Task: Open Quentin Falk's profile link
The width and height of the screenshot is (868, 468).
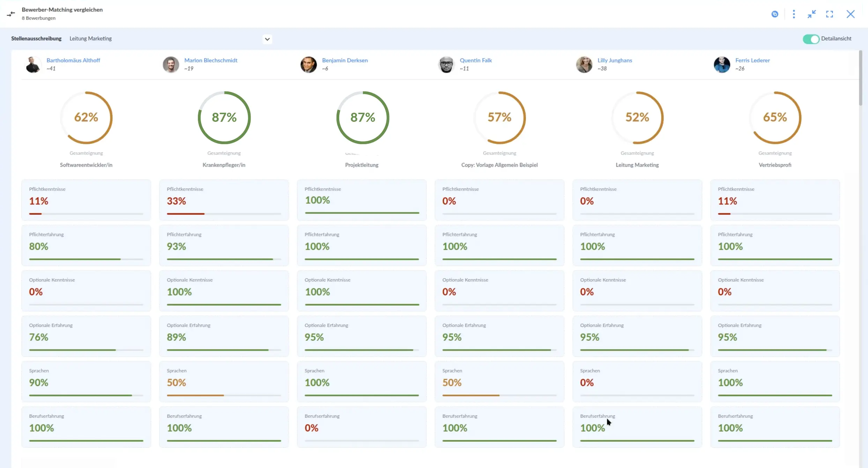Action: click(x=476, y=60)
